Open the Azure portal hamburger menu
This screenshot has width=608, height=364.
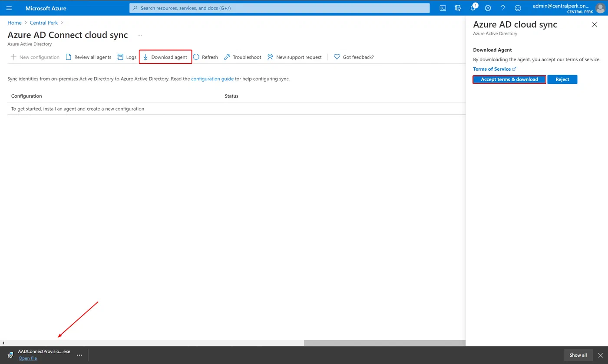[9, 8]
